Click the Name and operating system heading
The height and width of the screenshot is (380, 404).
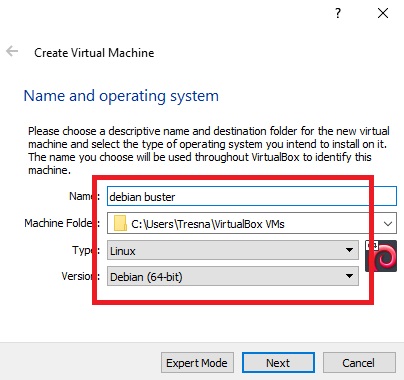121,96
